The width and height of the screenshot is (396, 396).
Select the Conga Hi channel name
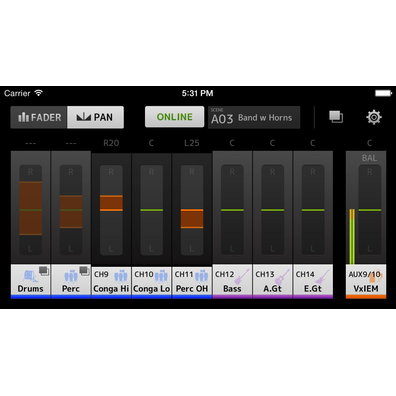(111, 289)
